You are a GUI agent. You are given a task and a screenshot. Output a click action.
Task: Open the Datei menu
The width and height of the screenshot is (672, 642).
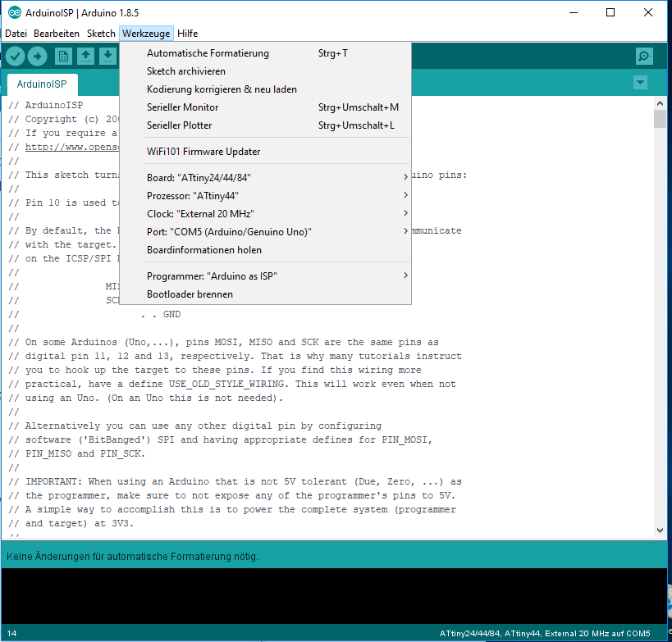pyautogui.click(x=16, y=34)
